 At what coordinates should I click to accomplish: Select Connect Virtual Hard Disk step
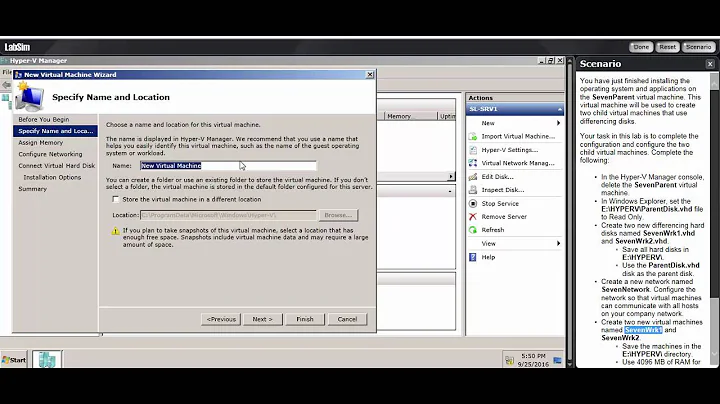[56, 166]
